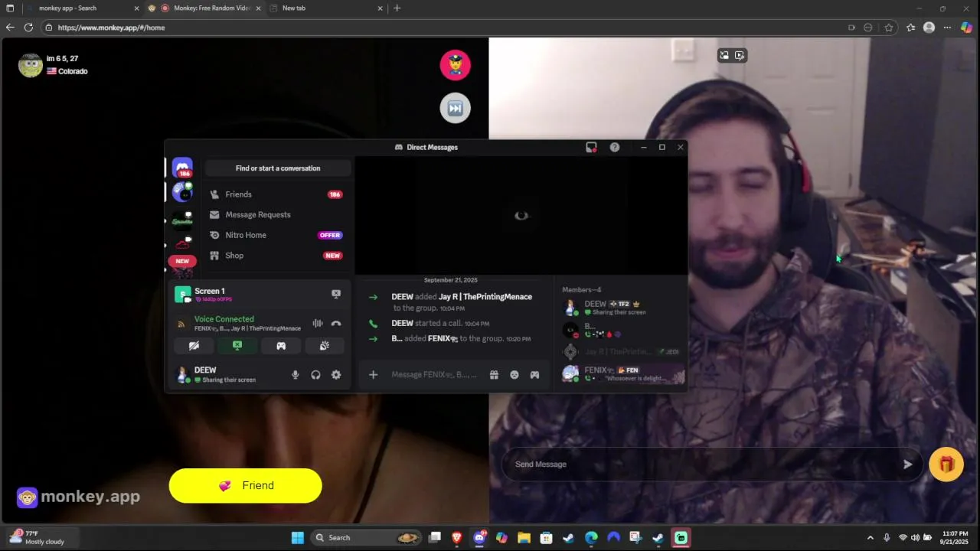Deafen Discord audio with headphones icon
The image size is (980, 551).
[x=315, y=374]
